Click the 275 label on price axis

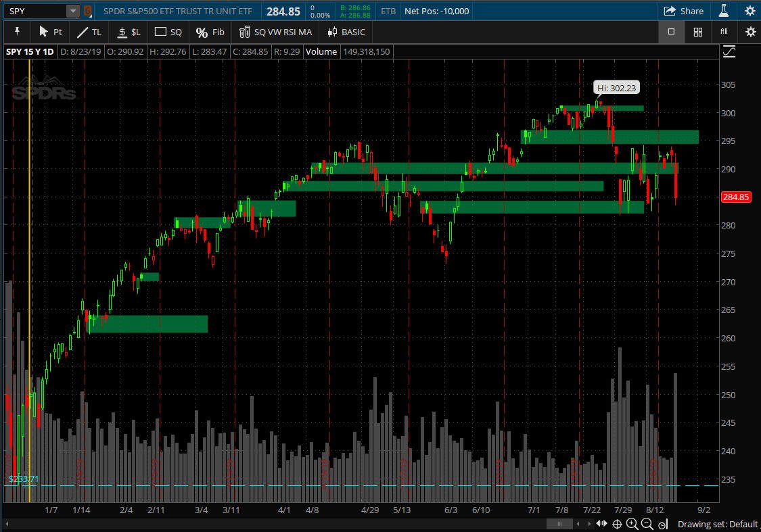pyautogui.click(x=728, y=253)
